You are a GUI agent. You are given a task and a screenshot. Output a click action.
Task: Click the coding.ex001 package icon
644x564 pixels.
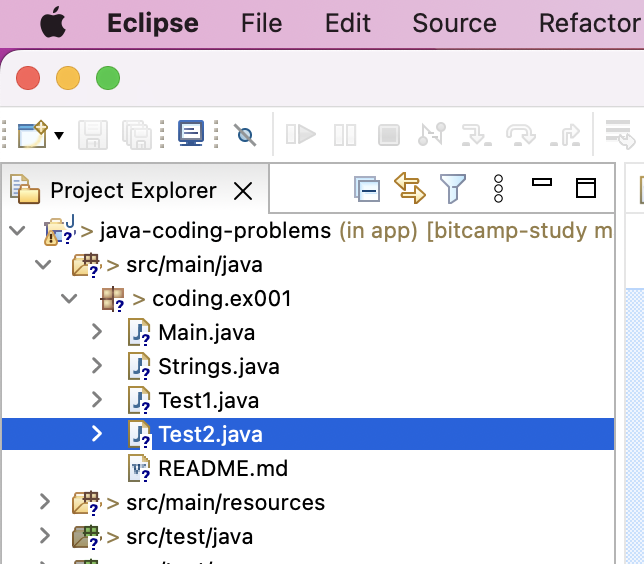coord(112,299)
